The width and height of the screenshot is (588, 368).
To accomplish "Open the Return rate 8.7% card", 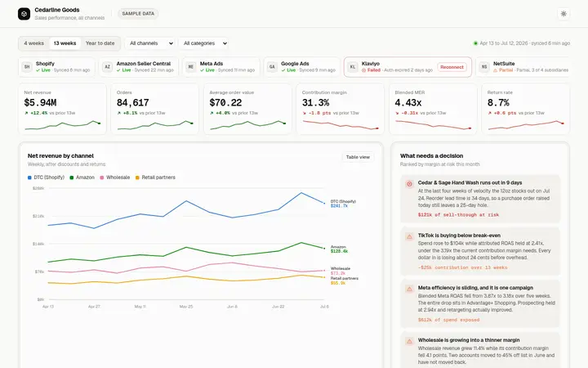I will (525, 109).
